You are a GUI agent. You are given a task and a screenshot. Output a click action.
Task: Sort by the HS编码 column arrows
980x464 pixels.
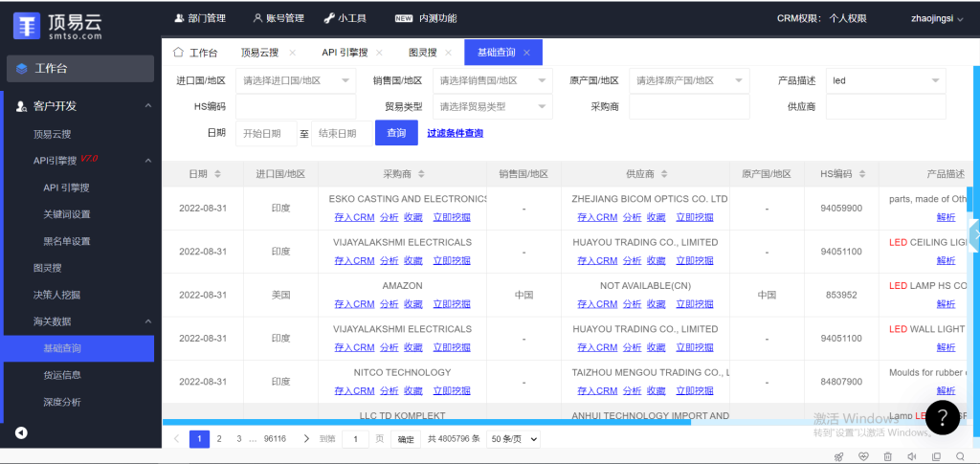click(857, 174)
